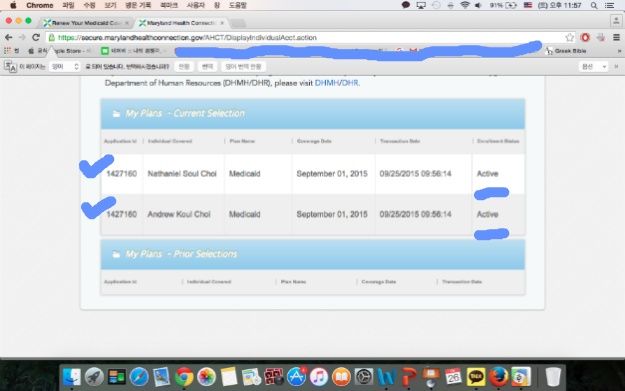Click the 아니요 button in translate bar
Viewport: 625px width, 391px height.
[184, 67]
